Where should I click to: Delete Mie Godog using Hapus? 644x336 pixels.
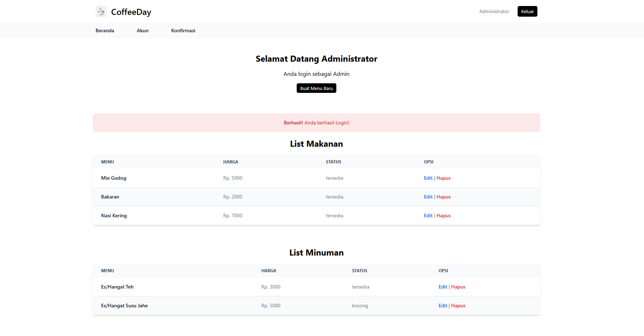[444, 178]
